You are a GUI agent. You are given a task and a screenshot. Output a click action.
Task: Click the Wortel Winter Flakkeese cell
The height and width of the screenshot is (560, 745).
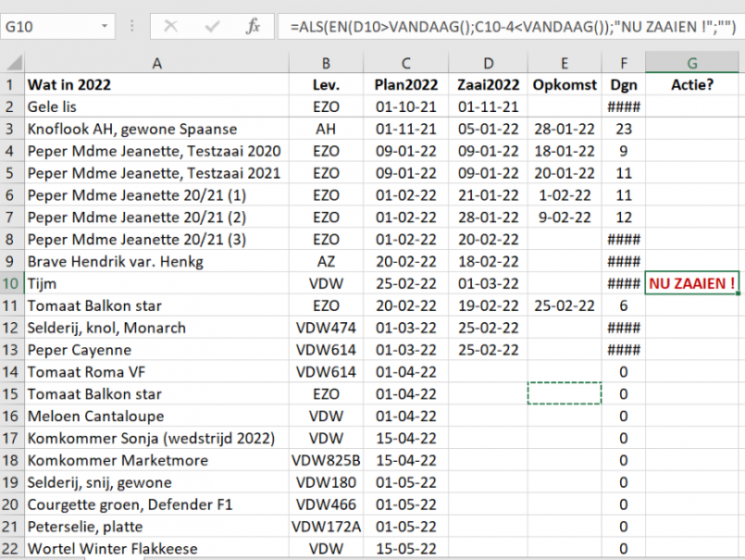156,548
